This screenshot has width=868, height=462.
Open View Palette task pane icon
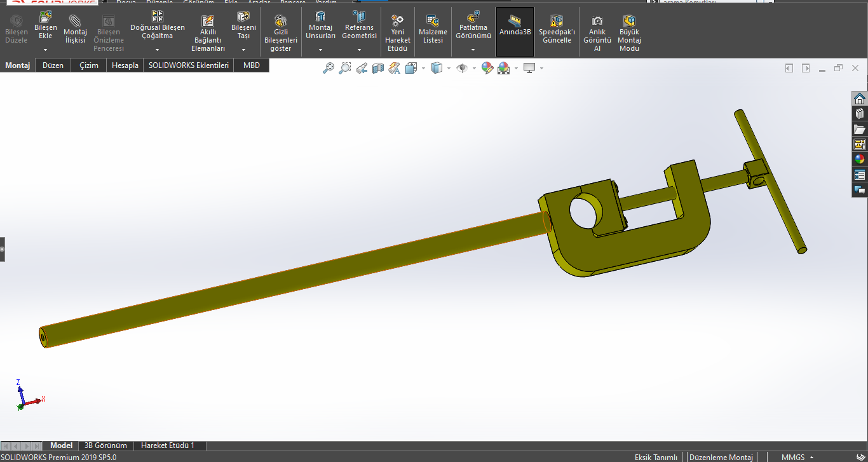(x=860, y=144)
